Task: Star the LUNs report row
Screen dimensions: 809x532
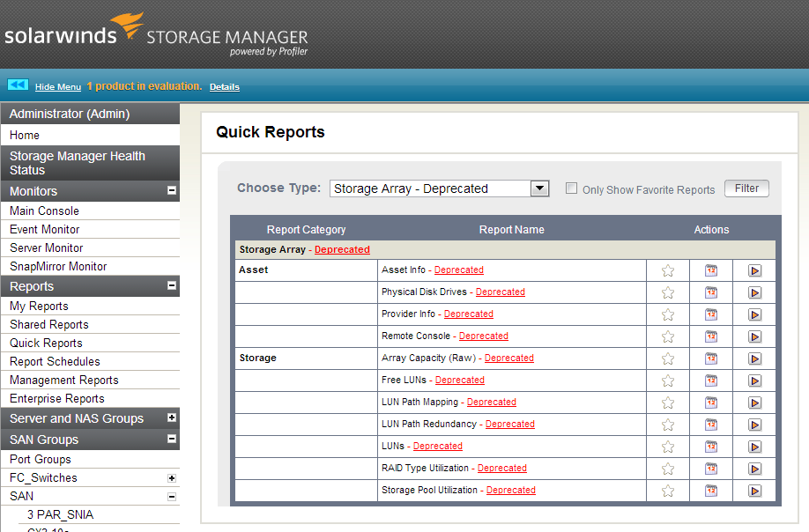Action: coord(668,447)
